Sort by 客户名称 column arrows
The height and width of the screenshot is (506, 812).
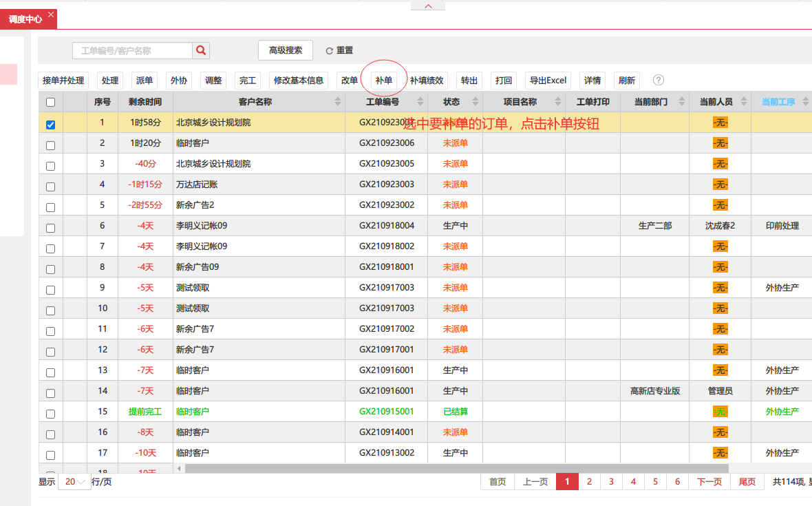pyautogui.click(x=338, y=101)
